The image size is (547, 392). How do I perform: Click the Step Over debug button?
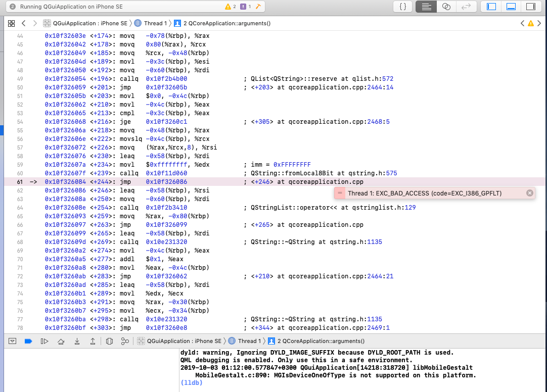tap(61, 341)
